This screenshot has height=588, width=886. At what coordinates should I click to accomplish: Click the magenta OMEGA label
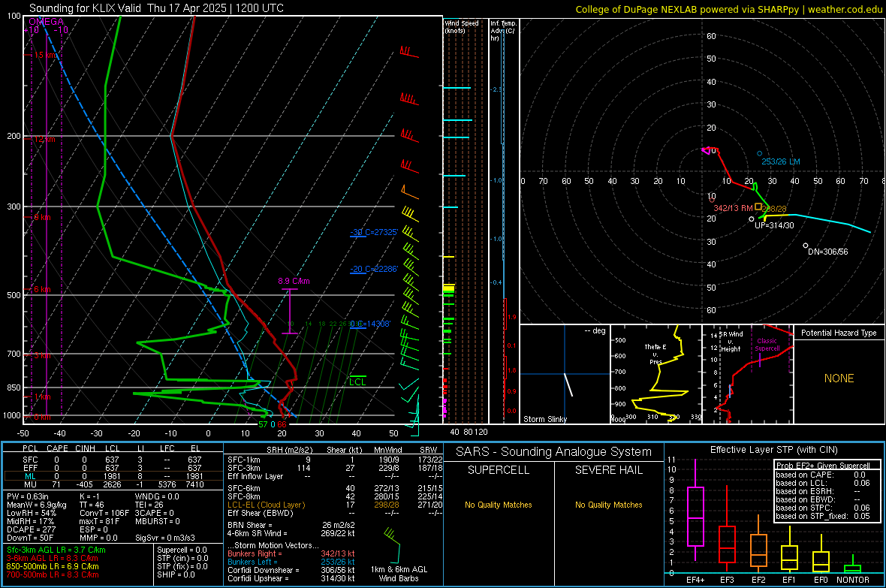[47, 22]
